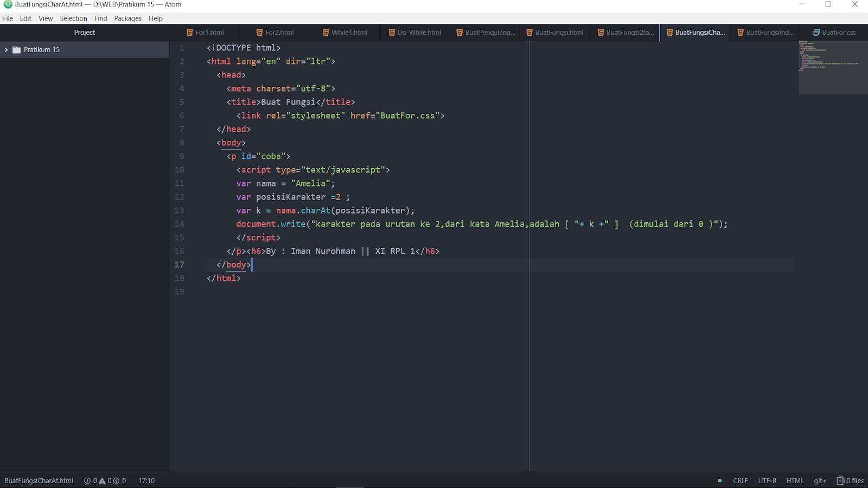This screenshot has width=868, height=488.
Task: Open the CRLF line-ending selector
Action: [741, 480]
